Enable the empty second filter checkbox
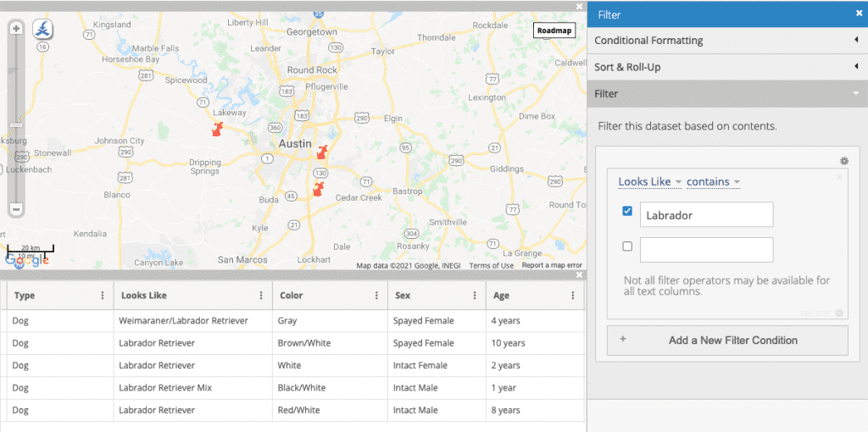This screenshot has width=868, height=432. click(x=627, y=246)
